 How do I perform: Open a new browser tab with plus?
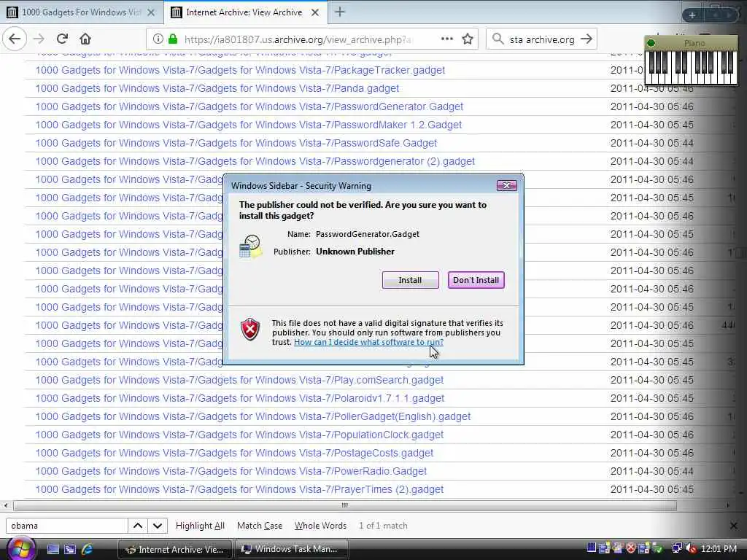pos(340,12)
